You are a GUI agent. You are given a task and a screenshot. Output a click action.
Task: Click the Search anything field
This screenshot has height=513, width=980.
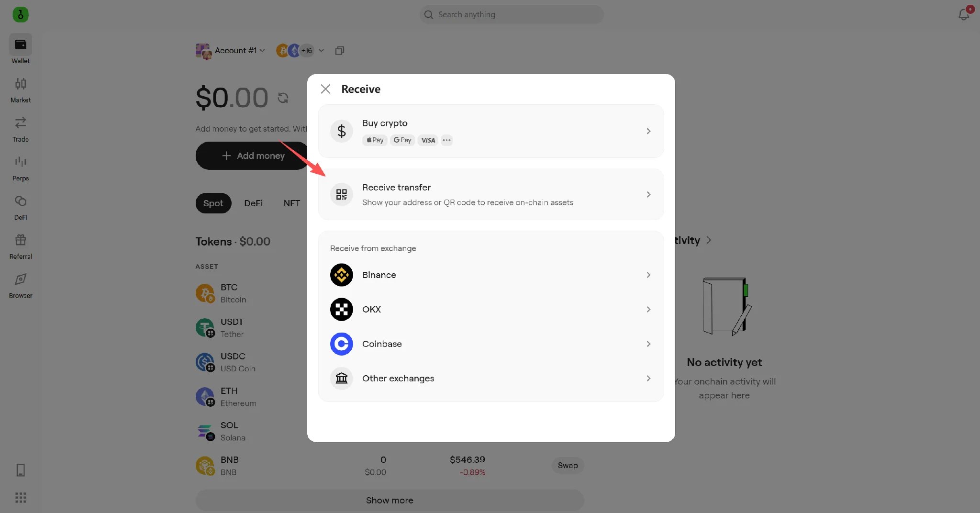(512, 14)
